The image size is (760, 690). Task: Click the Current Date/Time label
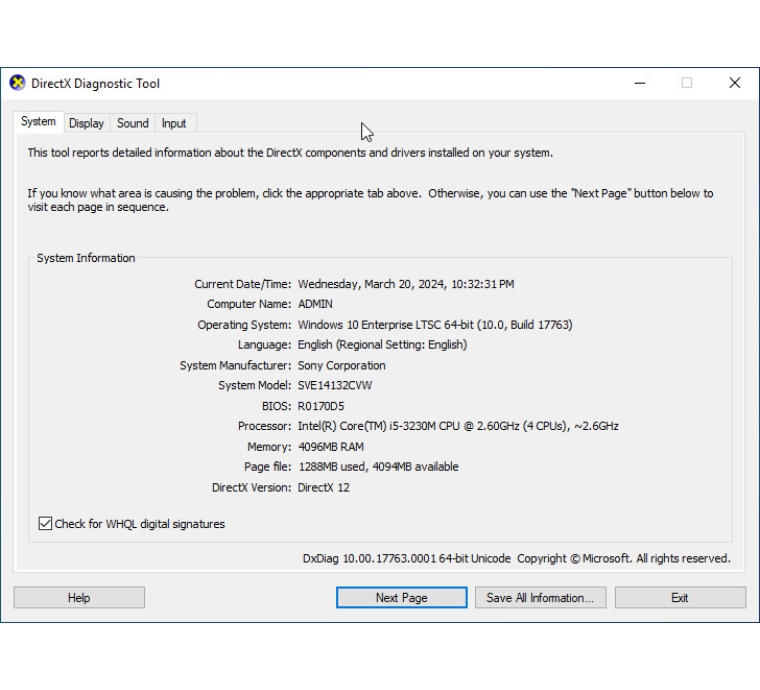pyautogui.click(x=242, y=284)
